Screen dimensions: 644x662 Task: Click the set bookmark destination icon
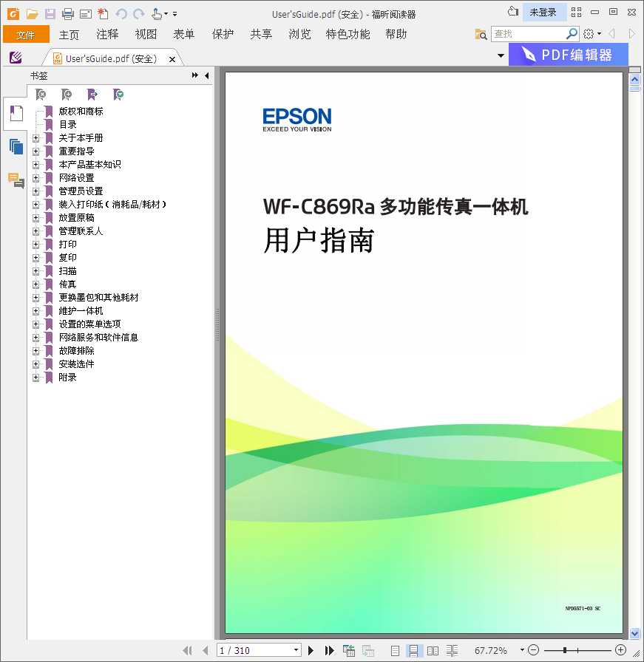pyautogui.click(x=92, y=95)
